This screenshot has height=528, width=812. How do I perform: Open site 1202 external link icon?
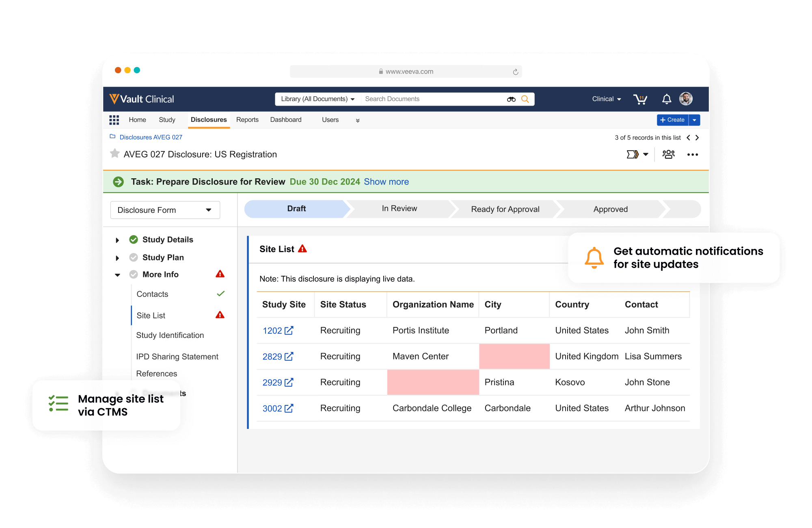coord(289,331)
